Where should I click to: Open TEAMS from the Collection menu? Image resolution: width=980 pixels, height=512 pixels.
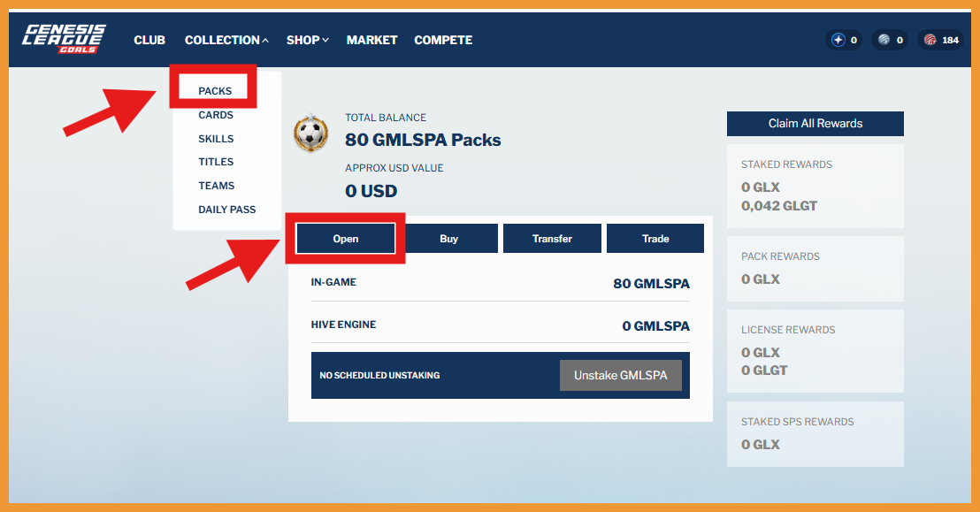216,186
